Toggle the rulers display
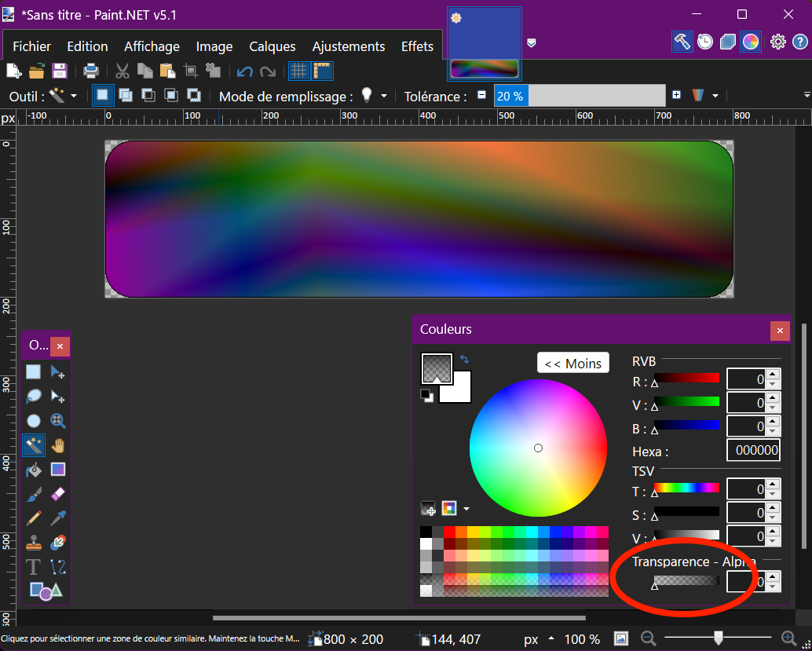Image resolution: width=812 pixels, height=651 pixels. point(322,71)
